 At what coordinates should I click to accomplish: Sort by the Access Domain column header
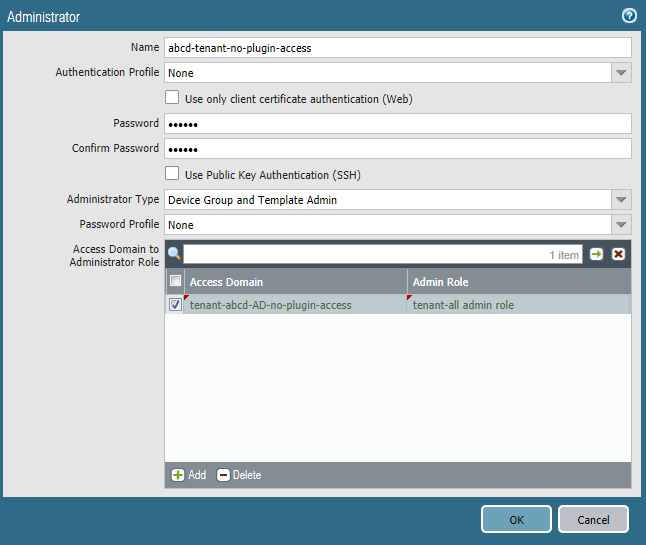tap(296, 282)
